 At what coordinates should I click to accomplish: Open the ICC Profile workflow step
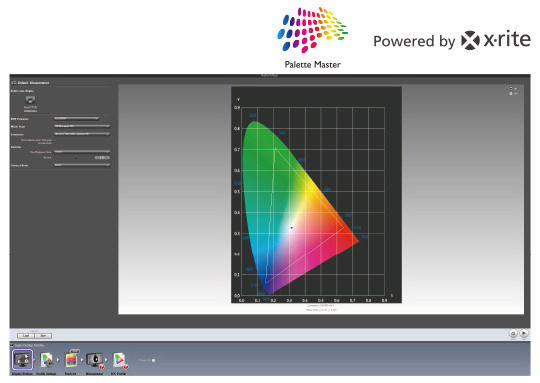coord(120,360)
